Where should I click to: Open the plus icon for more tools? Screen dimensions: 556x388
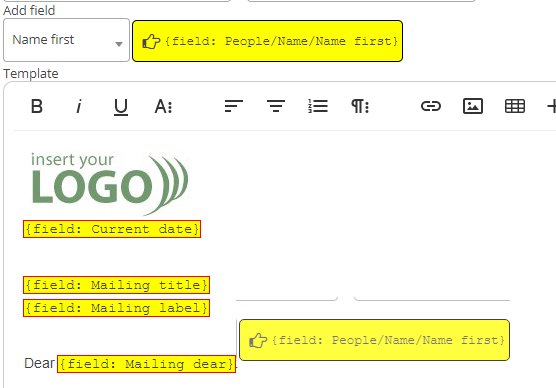point(551,106)
